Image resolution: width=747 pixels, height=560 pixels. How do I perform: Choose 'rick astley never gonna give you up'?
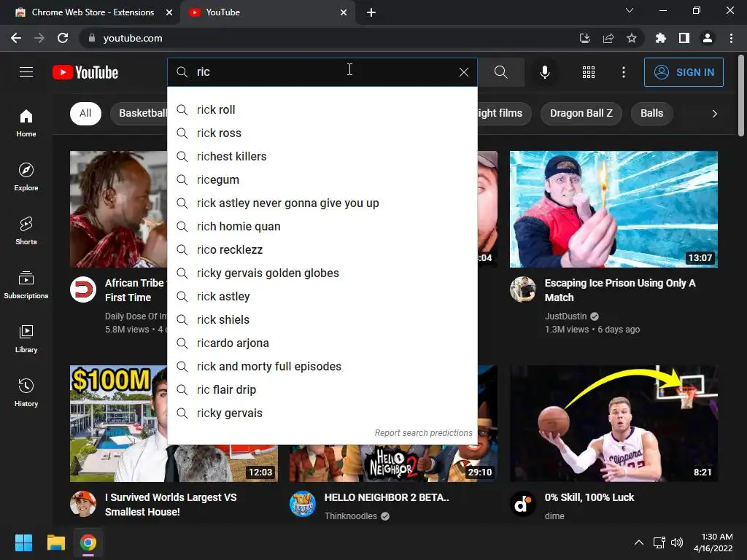pyautogui.click(x=322, y=203)
